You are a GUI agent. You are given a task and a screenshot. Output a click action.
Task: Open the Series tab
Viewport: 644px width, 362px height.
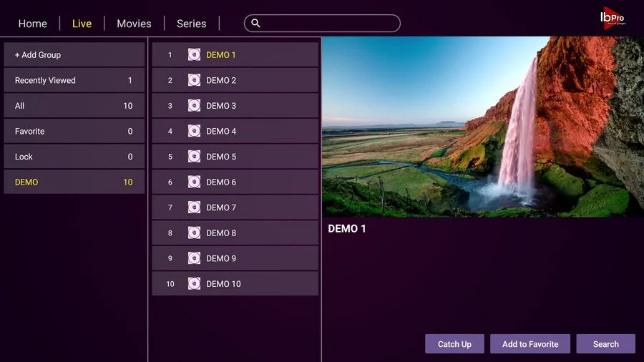[191, 24]
